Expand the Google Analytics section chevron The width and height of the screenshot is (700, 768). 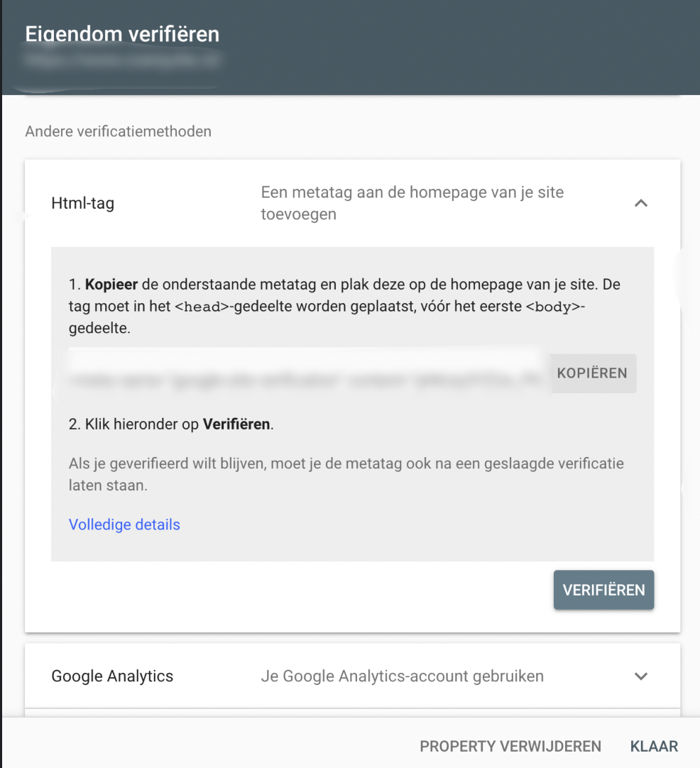(641, 676)
